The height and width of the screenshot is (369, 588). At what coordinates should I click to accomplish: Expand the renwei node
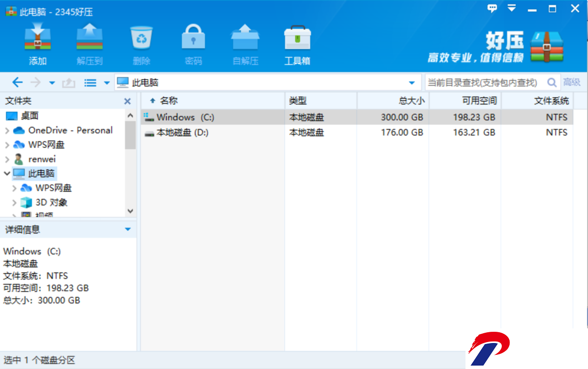pyautogui.click(x=7, y=160)
